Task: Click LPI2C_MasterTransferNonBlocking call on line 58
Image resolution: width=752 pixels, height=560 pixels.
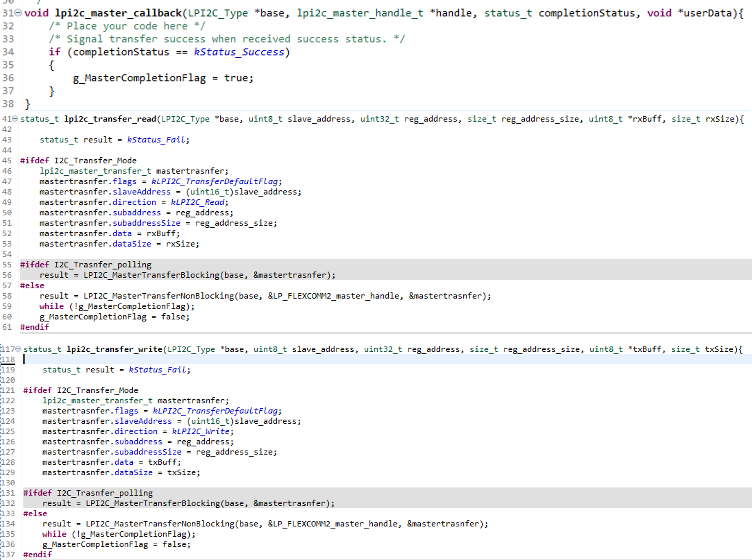Action: point(158,296)
